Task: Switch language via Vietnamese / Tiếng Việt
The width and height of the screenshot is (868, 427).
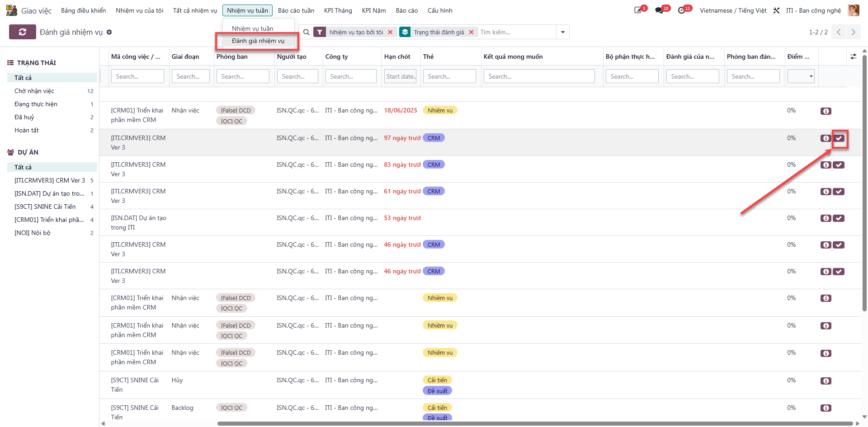Action: pyautogui.click(x=733, y=10)
